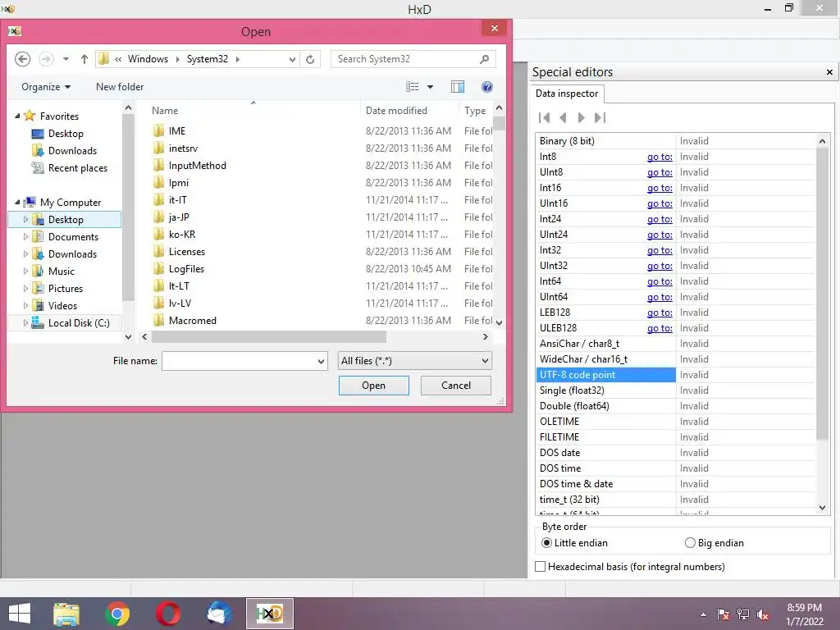Focus the Search System32 box
Viewport: 840px width, 630px height.
point(405,59)
